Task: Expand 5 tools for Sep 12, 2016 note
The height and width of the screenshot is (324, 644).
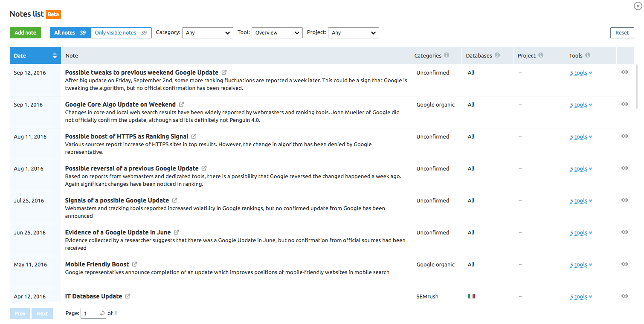Action: pos(581,73)
